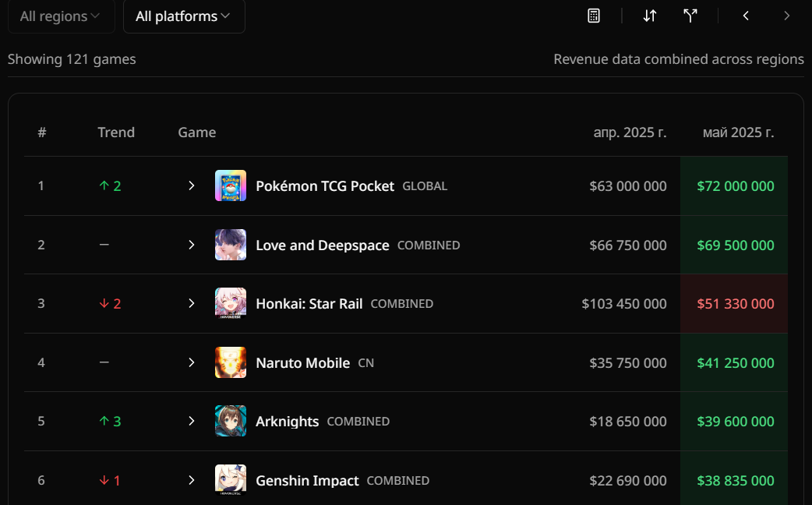812x505 pixels.
Task: Click the Genshin Impact game icon
Action: coord(231,480)
